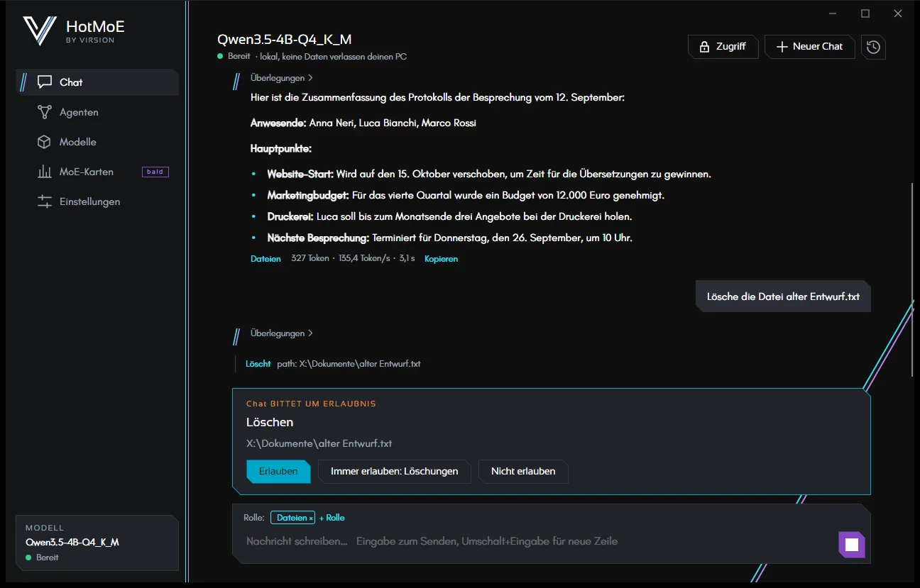
Task: Open the Agenten icon in sidebar
Action: coord(45,112)
